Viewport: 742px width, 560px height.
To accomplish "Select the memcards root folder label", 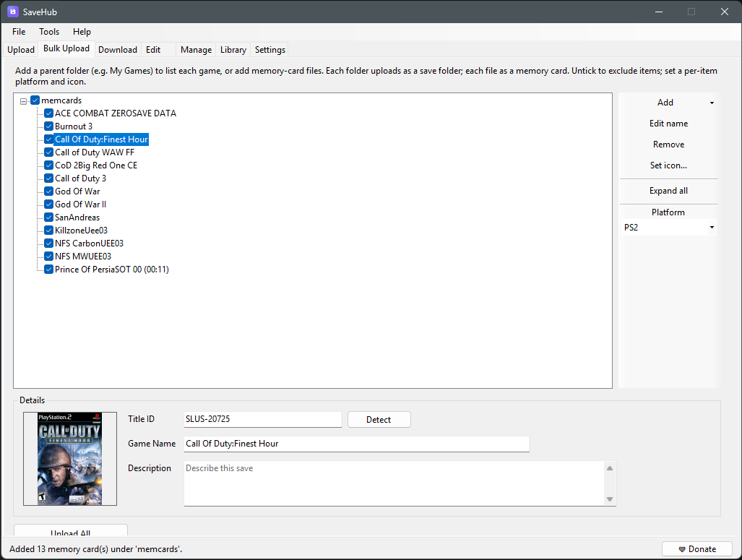I will (x=61, y=100).
